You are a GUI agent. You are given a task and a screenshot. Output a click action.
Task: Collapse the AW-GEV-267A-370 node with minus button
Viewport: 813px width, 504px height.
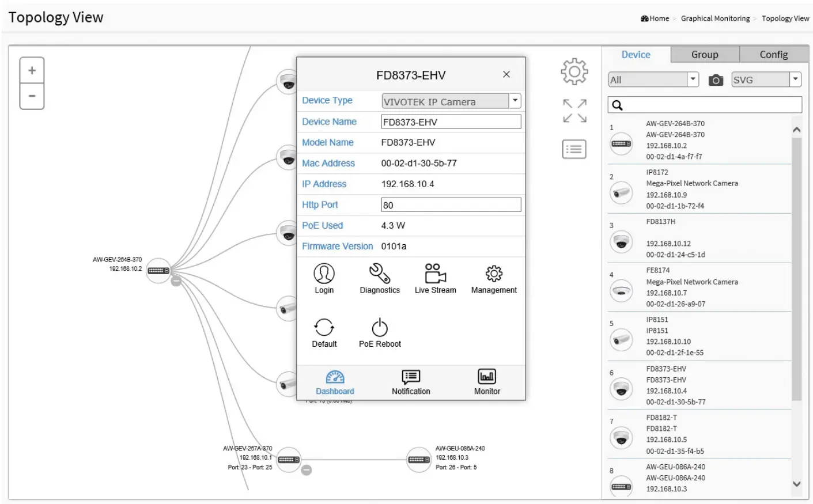(x=307, y=470)
